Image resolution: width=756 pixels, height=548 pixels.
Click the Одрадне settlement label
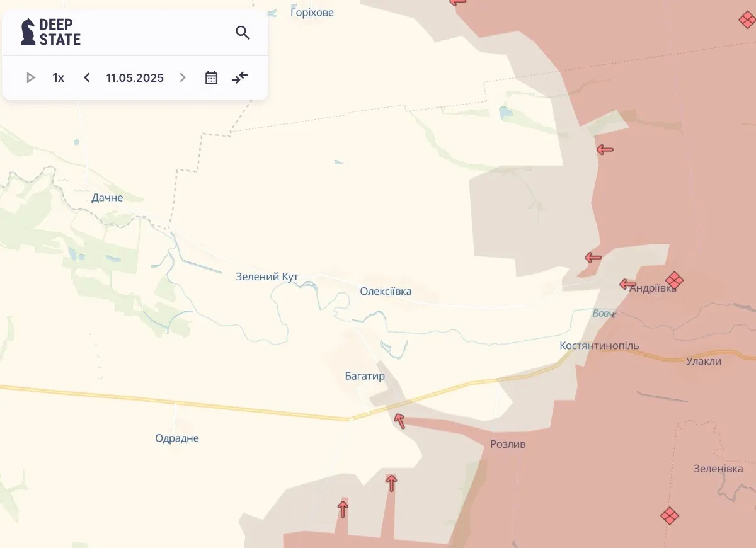point(177,438)
